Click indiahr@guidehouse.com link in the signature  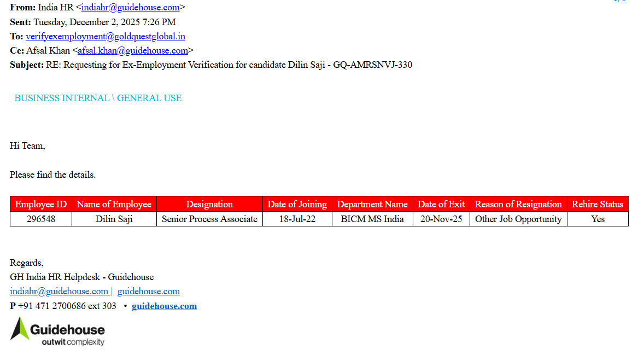[x=59, y=291]
